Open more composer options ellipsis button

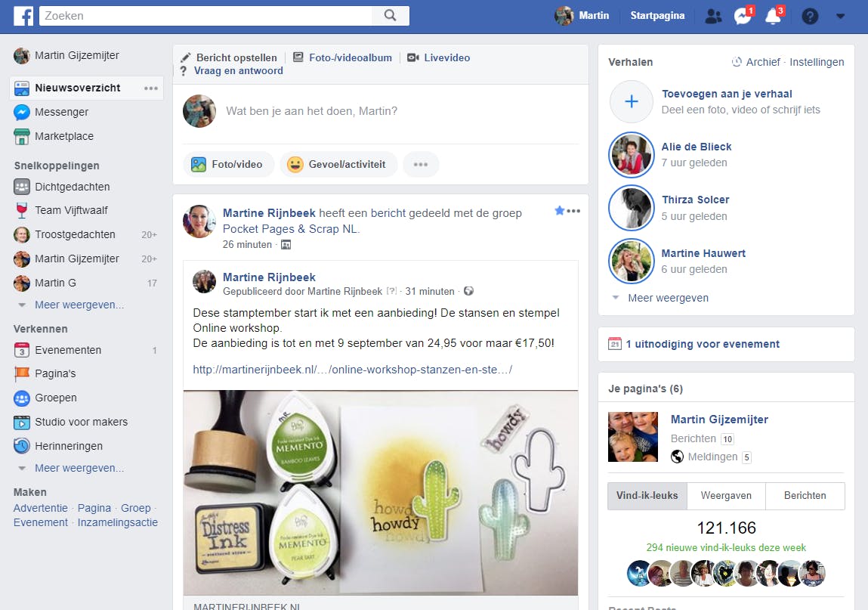click(421, 165)
